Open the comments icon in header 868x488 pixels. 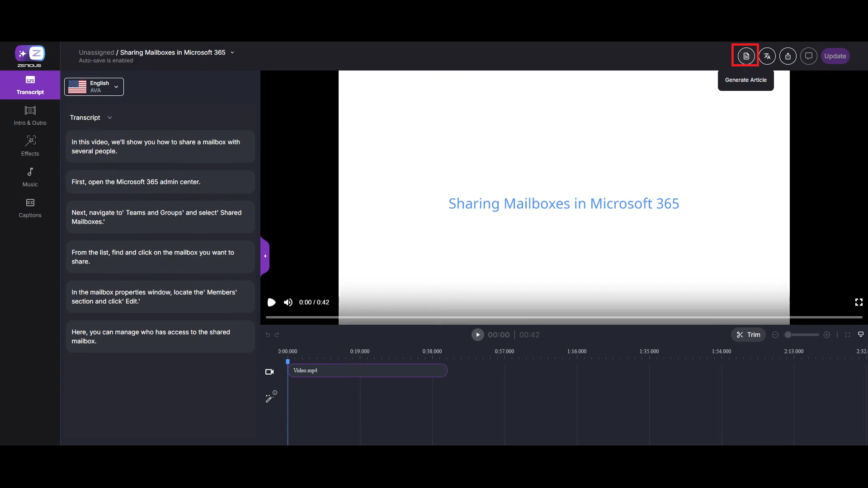coord(809,56)
